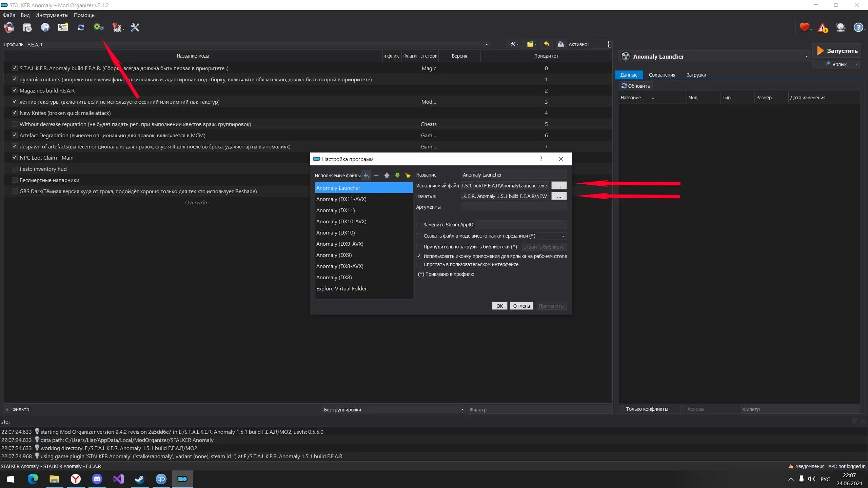Uncheck Magazines build F.E.A.R mod

pos(14,90)
